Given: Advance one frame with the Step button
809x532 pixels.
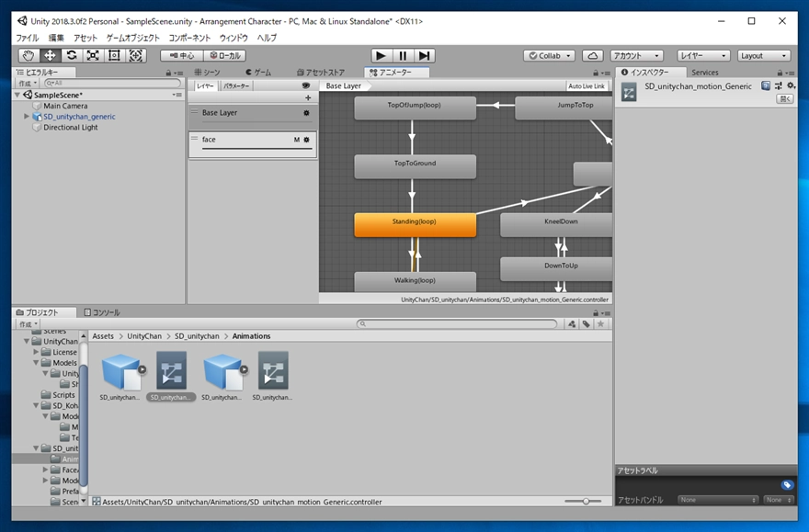Looking at the screenshot, I should [424, 56].
